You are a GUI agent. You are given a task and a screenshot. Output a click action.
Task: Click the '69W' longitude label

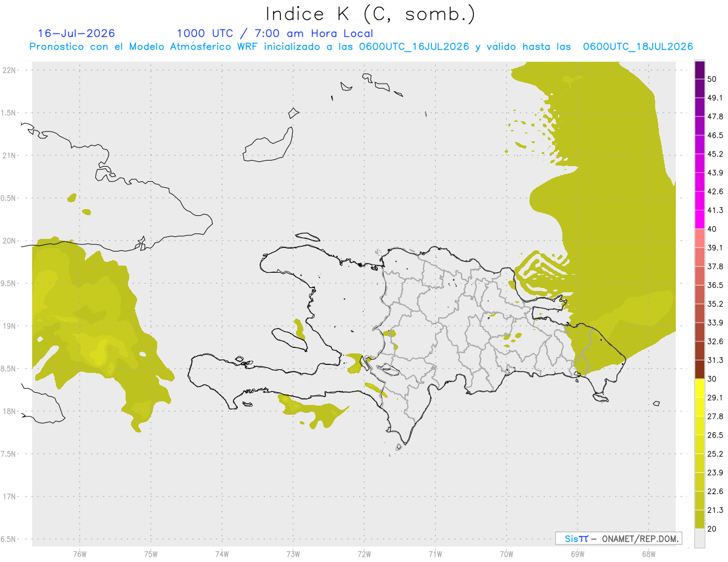577,554
